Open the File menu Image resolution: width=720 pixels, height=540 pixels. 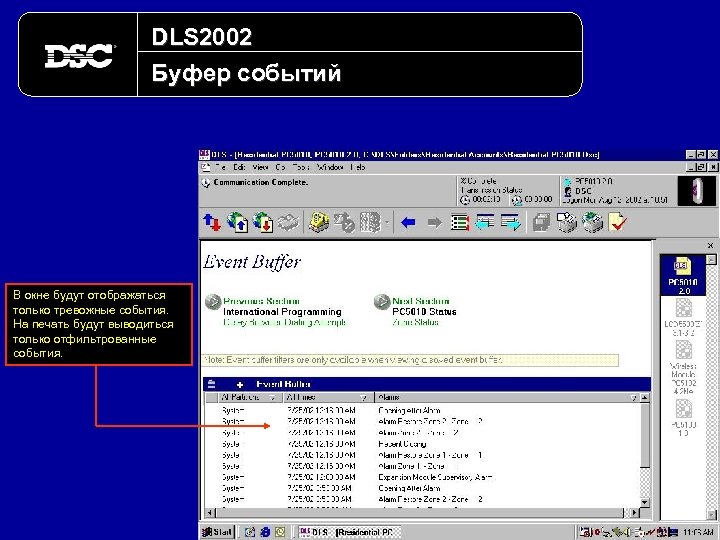[220, 167]
